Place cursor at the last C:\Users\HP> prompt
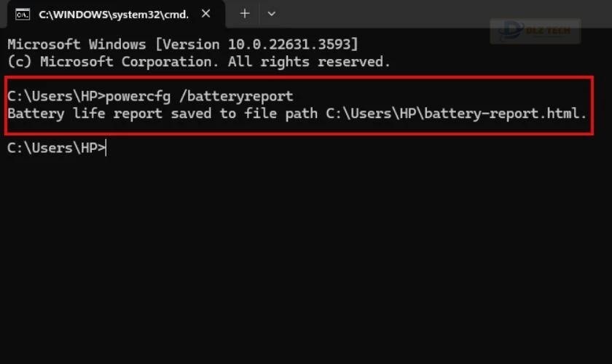The height and width of the screenshot is (364, 612). pos(56,149)
